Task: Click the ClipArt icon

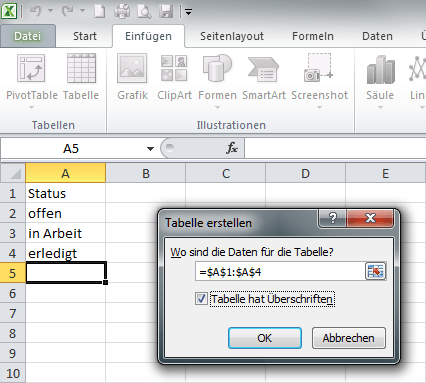Action: tap(174, 68)
